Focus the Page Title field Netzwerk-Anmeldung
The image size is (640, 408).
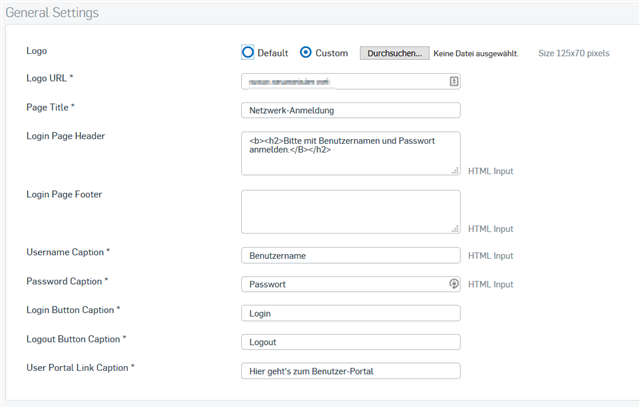click(x=350, y=111)
